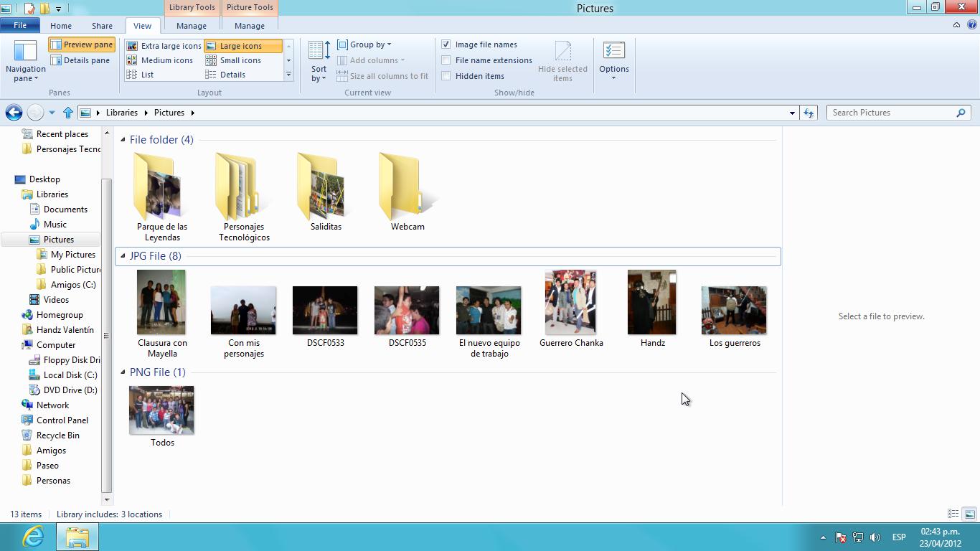
Task: Go up one folder level arrow
Action: coord(68,113)
